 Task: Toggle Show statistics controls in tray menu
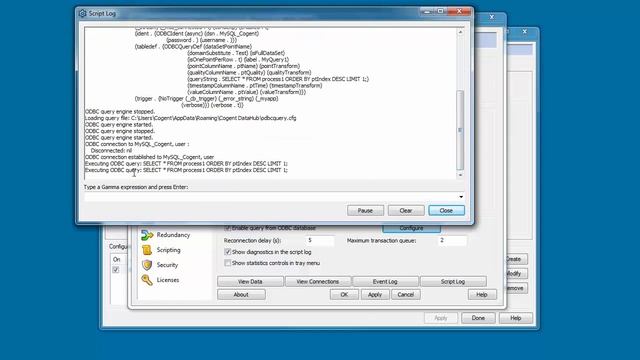point(228,263)
